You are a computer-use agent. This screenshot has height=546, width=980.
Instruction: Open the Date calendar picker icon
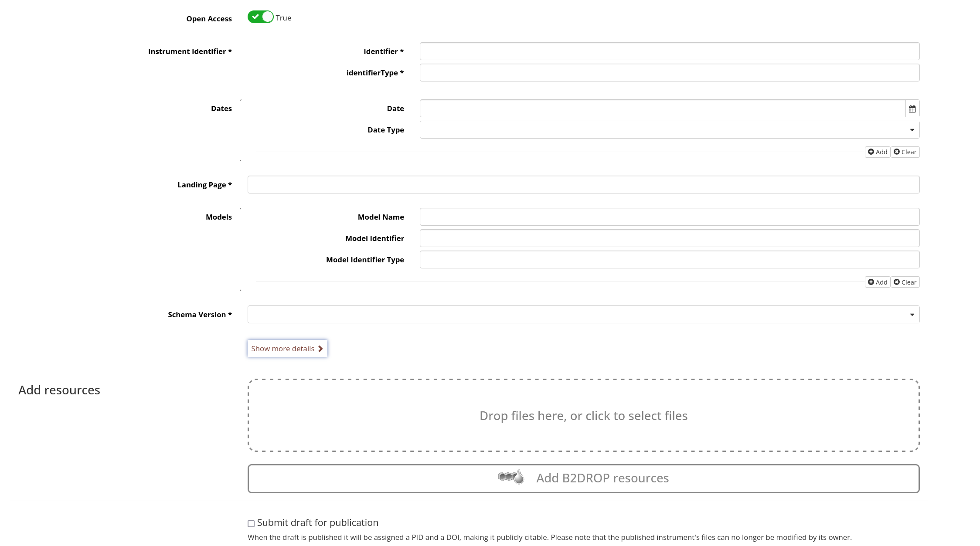tap(912, 109)
